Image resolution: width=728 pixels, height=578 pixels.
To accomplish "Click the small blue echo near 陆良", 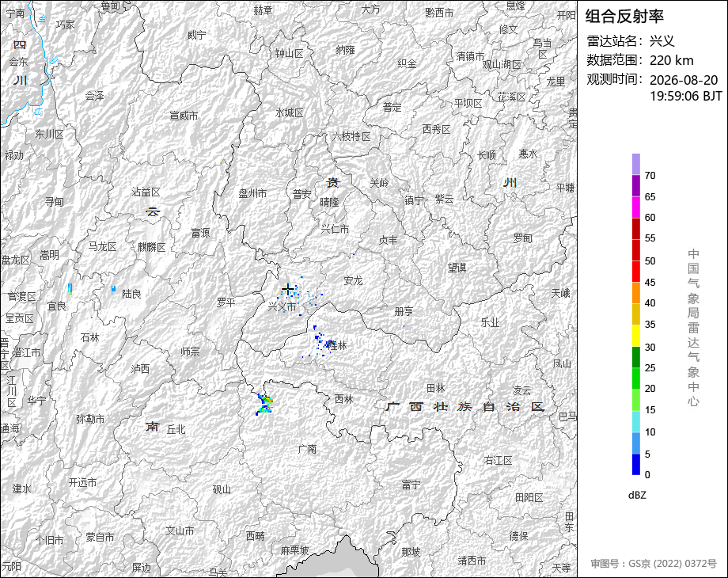I will [x=113, y=290].
